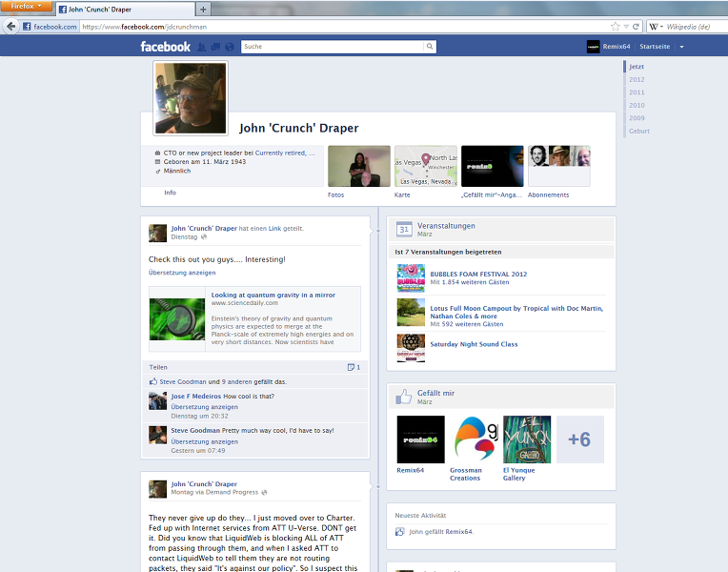
Task: Open Dienstag timestamp on first post
Action: tap(184, 237)
